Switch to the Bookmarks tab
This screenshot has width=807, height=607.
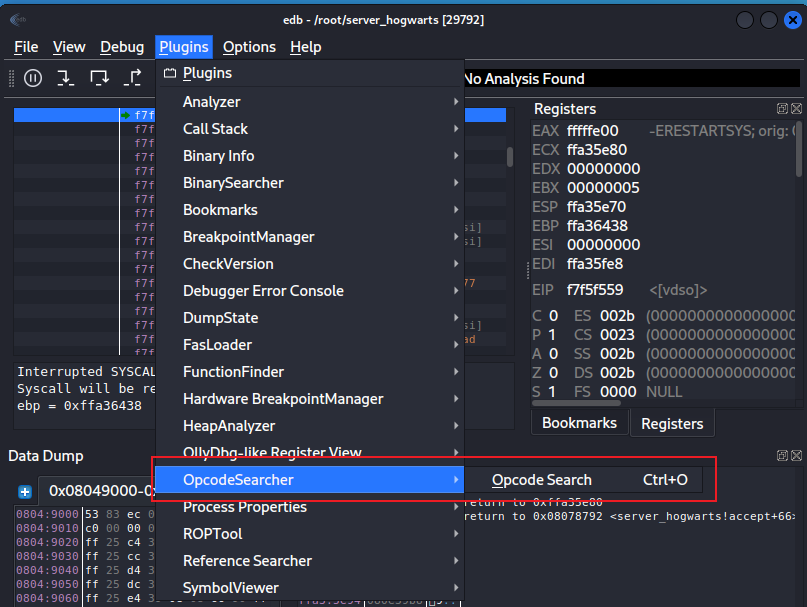point(579,423)
